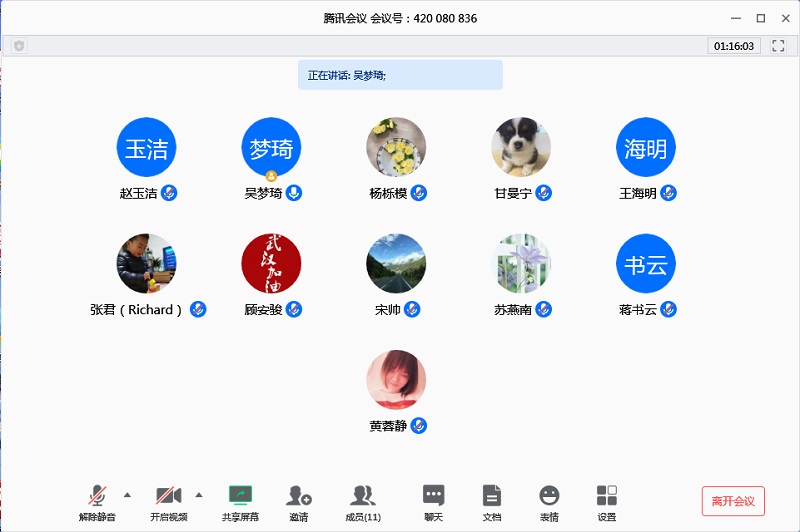The height and width of the screenshot is (532, 800).
Task: Select 顾安骏's red avatar
Action: (x=271, y=264)
